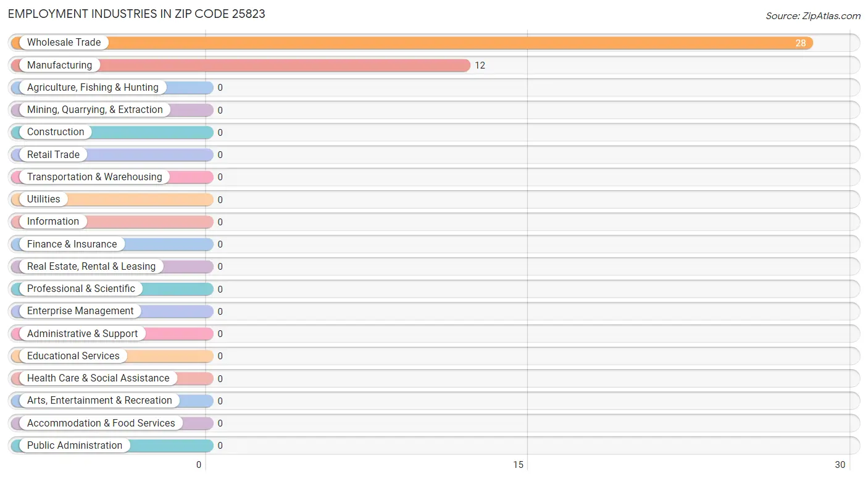Image resolution: width=868 pixels, height=479 pixels.
Task: Click the Retail Trade label
Action: click(53, 154)
